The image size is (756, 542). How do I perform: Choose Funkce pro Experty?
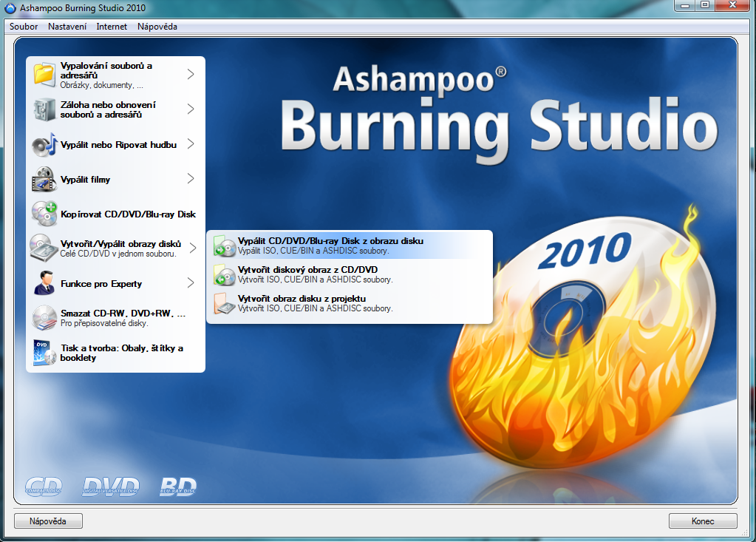tap(115, 283)
